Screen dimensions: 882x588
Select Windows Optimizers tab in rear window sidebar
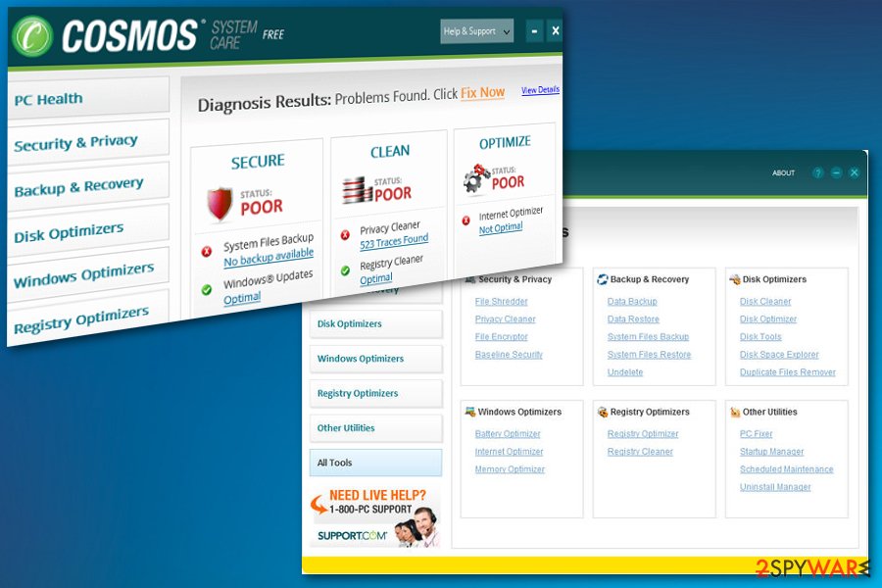(375, 359)
